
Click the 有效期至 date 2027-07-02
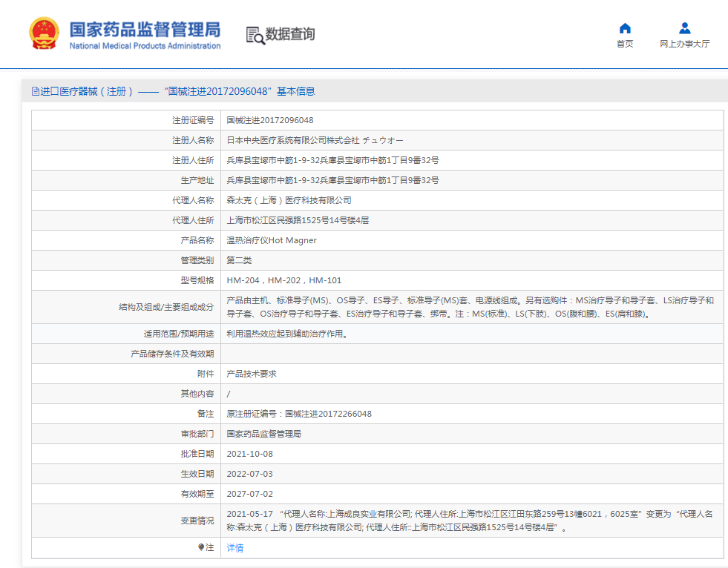(x=251, y=493)
